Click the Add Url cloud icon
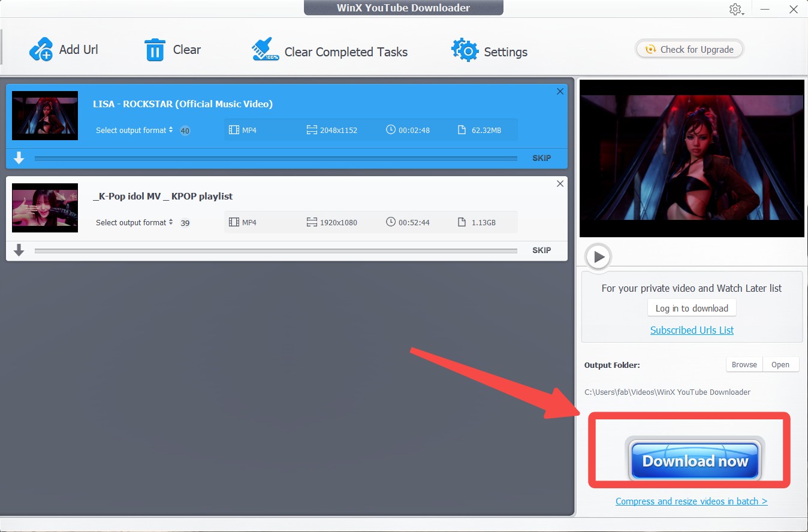Image resolution: width=808 pixels, height=532 pixels. point(41,49)
